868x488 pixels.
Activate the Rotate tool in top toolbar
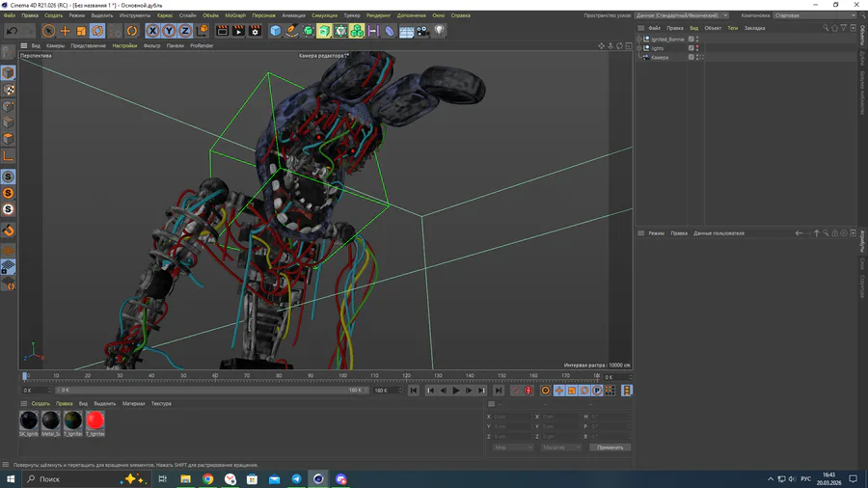(x=97, y=31)
